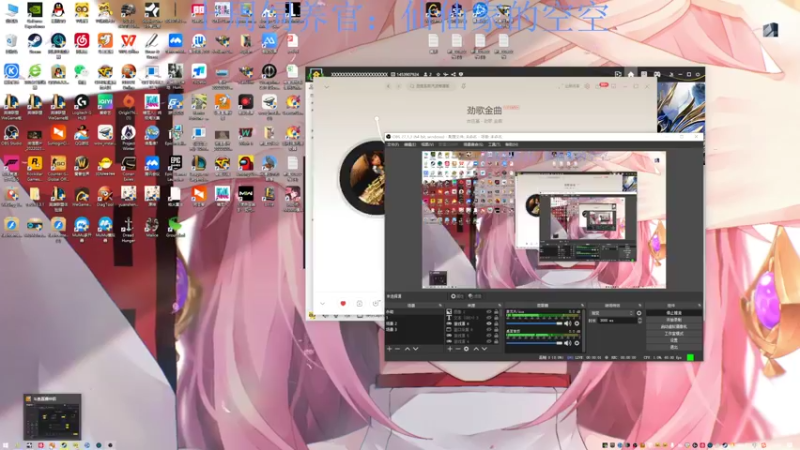Open OBS 文件 menu
Image resolution: width=800 pixels, height=450 pixels.
(393, 145)
